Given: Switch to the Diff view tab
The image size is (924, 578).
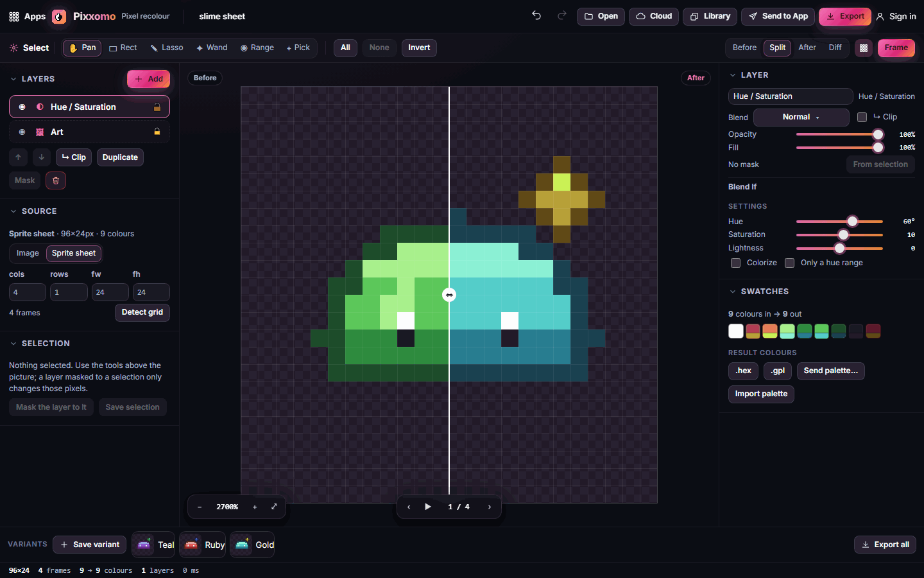Looking at the screenshot, I should [x=835, y=48].
